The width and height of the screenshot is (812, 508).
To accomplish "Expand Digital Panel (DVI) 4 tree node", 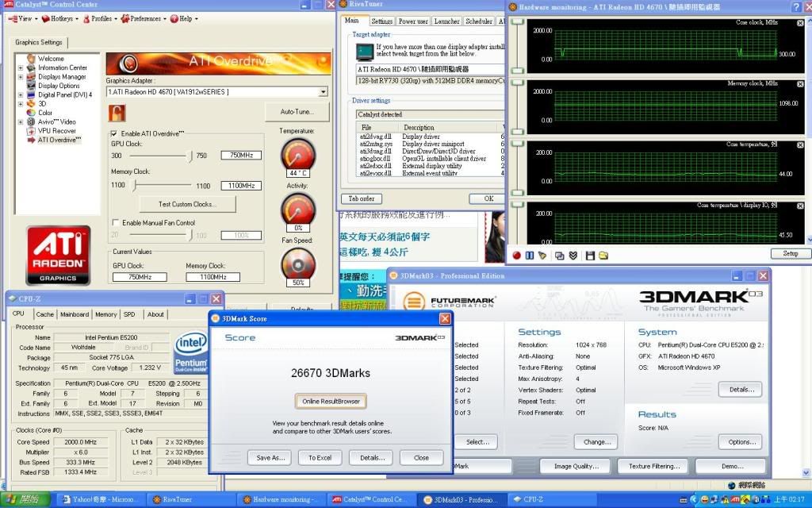I will point(21,95).
